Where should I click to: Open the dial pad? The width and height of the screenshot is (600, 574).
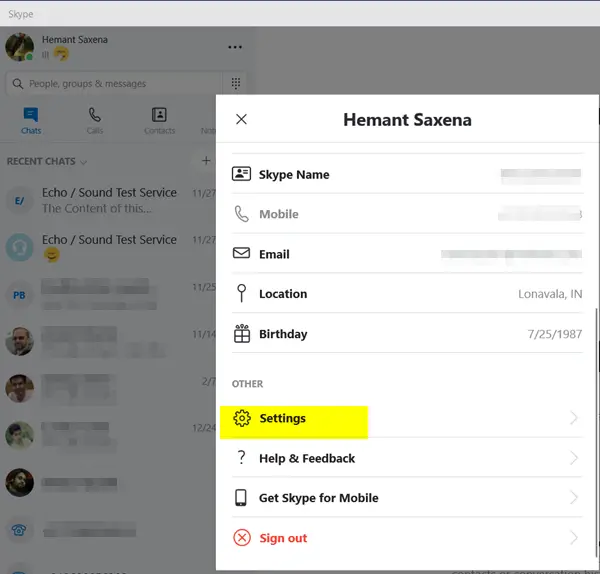tap(236, 83)
